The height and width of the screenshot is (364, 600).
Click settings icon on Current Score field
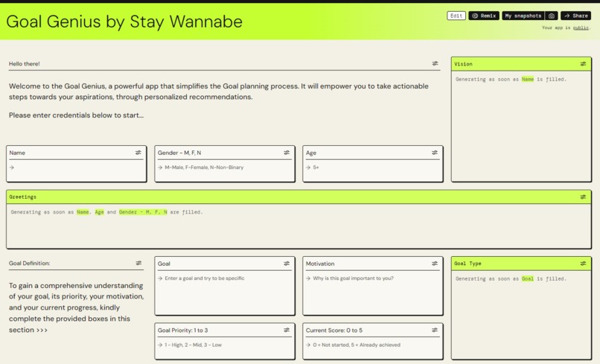click(435, 330)
